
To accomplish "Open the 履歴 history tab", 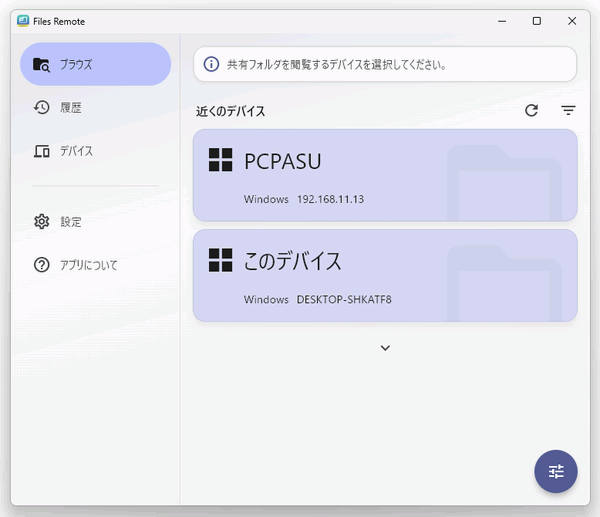I will point(95,108).
